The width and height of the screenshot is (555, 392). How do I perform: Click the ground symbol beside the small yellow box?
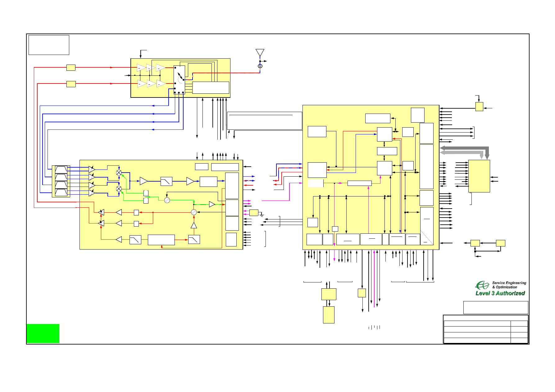tap(262, 215)
